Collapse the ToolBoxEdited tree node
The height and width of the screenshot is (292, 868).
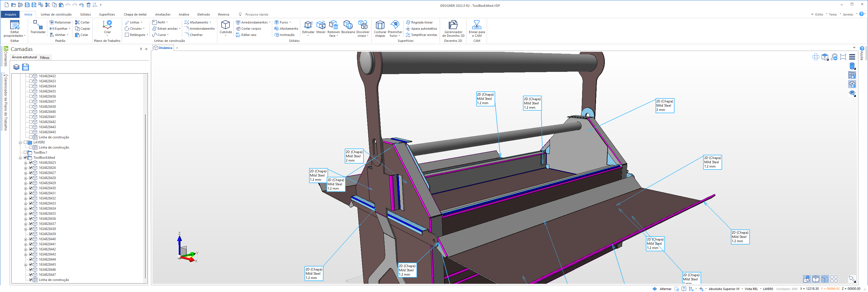coord(20,157)
